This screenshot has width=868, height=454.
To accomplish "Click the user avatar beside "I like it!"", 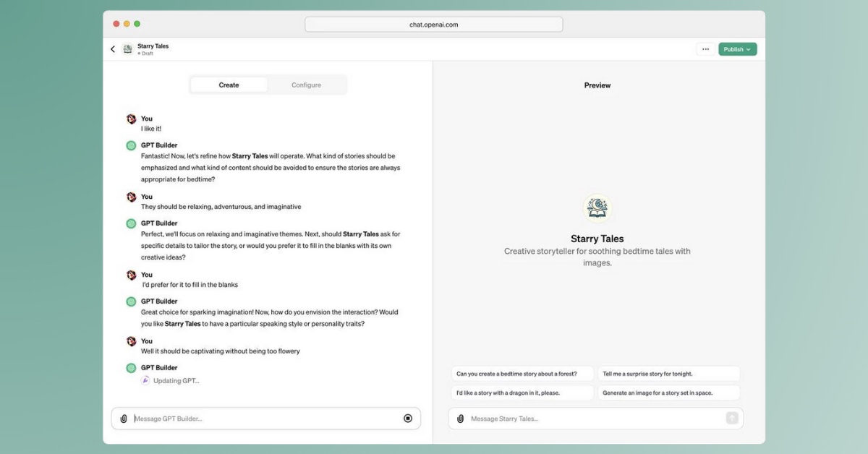I will point(131,119).
